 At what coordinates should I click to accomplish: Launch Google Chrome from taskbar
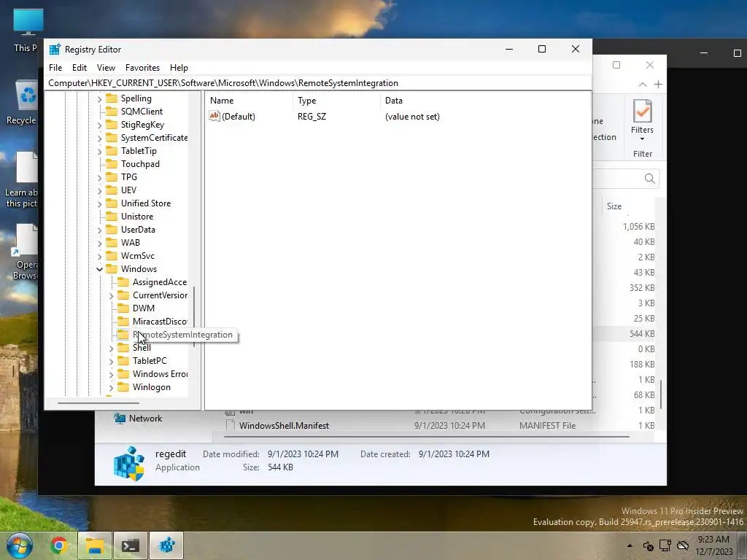58,545
